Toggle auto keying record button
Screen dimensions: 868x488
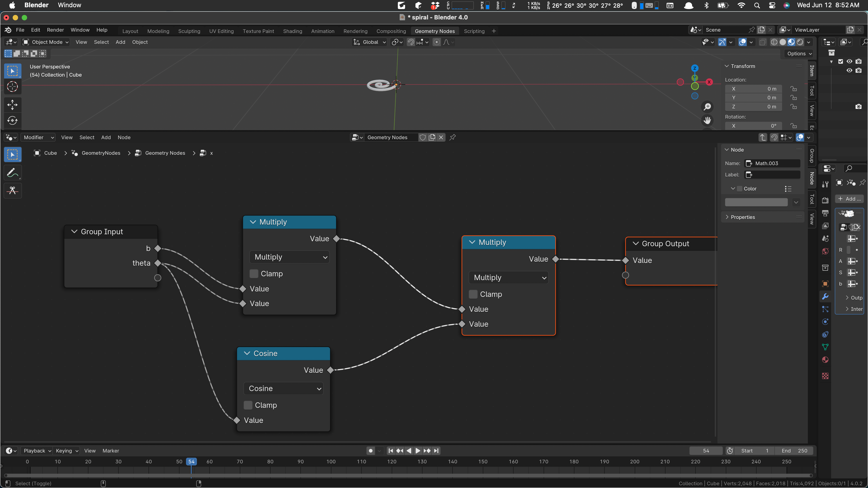[371, 451]
